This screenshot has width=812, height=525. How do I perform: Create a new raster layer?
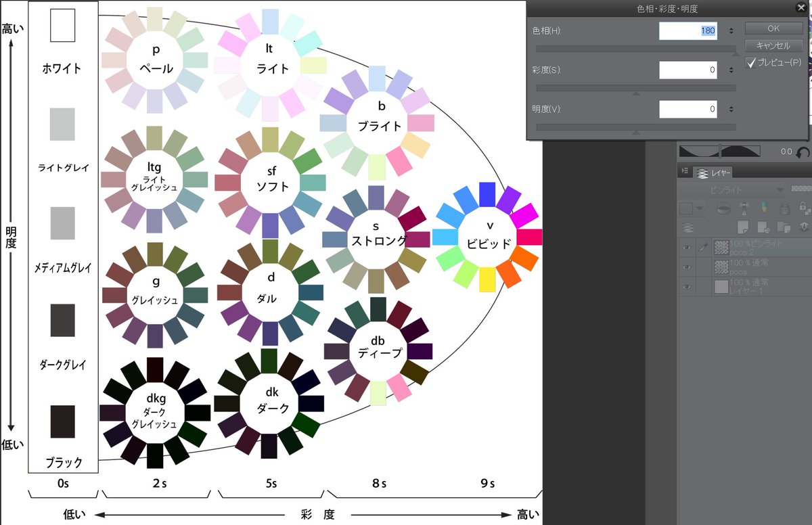[743, 227]
